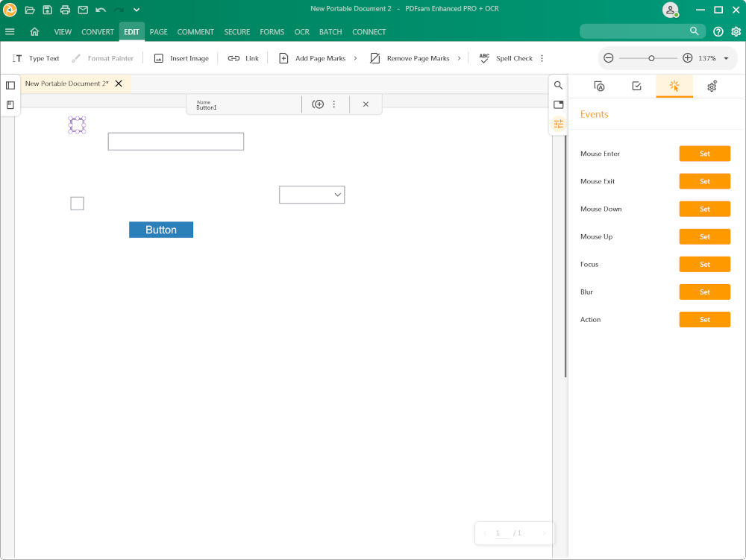The height and width of the screenshot is (560, 746).
Task: Open the SECURE ribbon tab
Action: pyautogui.click(x=237, y=32)
